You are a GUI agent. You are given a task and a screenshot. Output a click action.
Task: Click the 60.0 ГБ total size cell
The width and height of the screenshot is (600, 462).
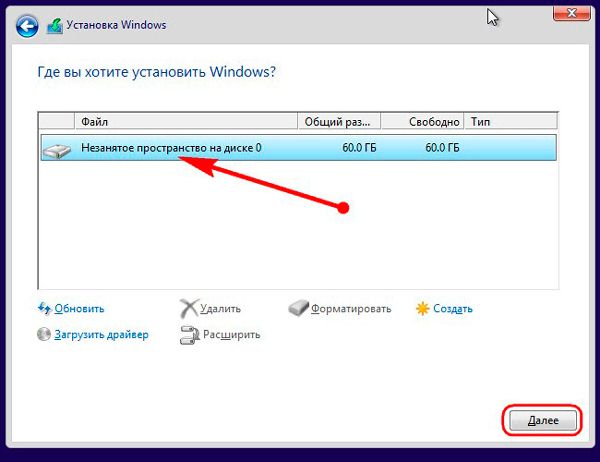pos(359,148)
